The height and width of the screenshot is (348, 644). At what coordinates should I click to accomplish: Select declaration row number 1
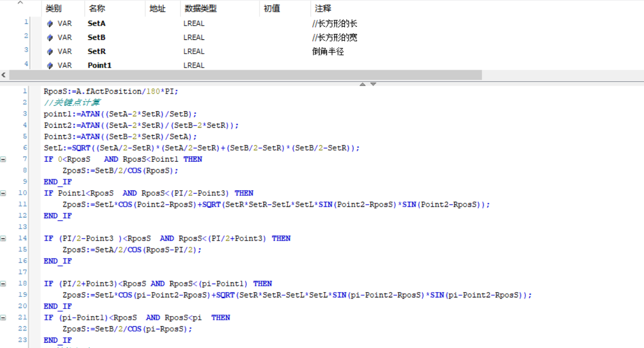(x=26, y=22)
